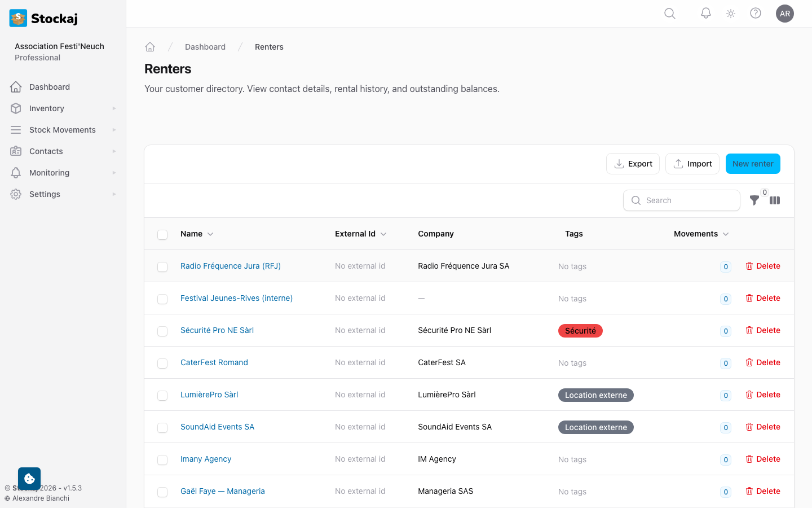Open the column visibility icon
The height and width of the screenshot is (508, 812).
click(x=775, y=200)
